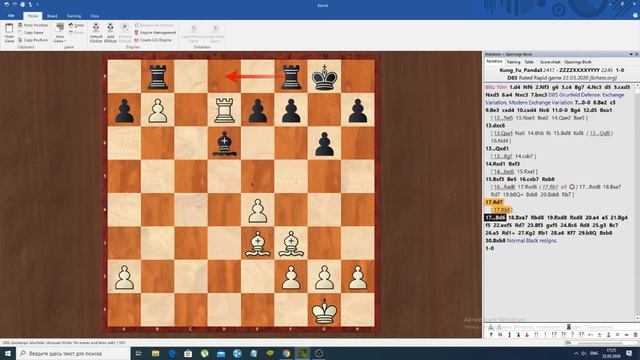Click the '!?' interesting move annotation
Image resolution: width=640 pixels, height=360 pixels.
click(554, 335)
